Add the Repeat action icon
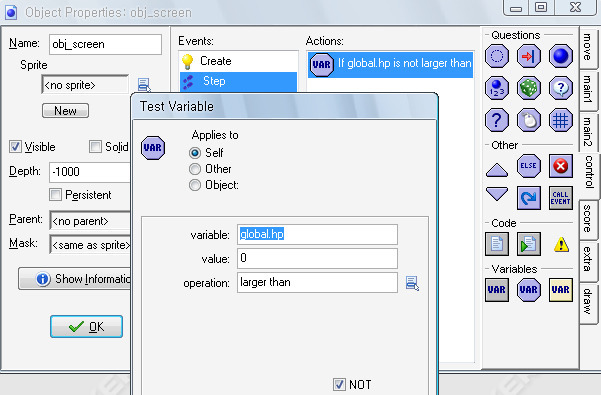 coord(529,198)
